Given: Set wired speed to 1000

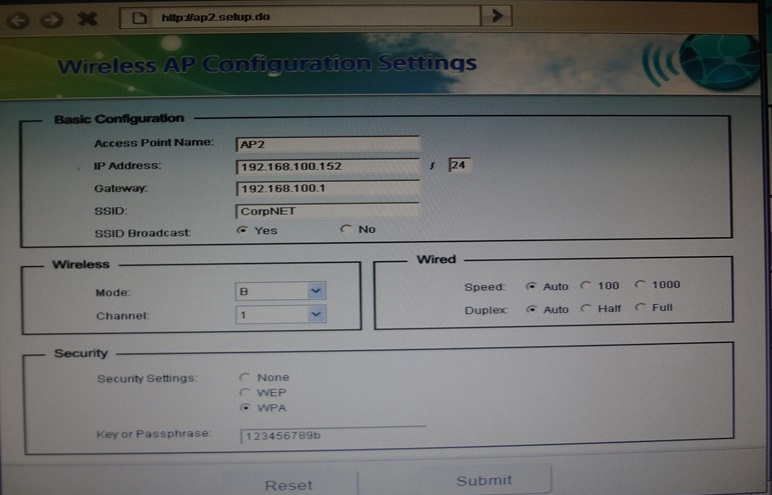Looking at the screenshot, I should tap(639, 286).
